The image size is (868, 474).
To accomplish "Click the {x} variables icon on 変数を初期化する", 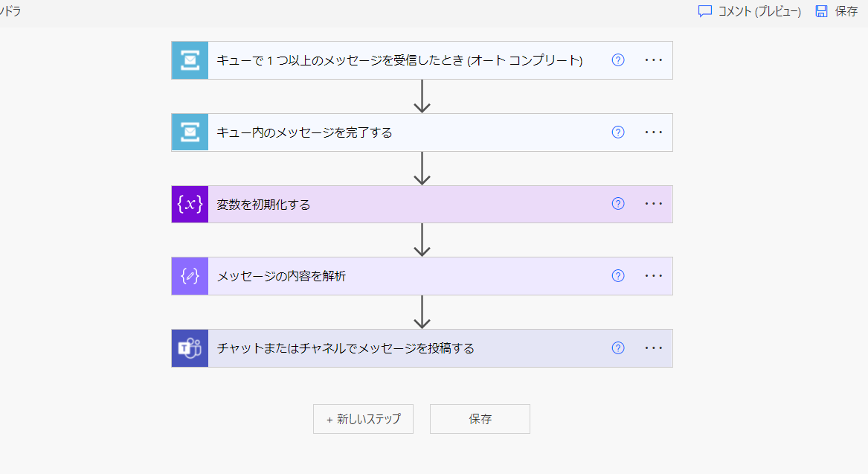I will click(190, 204).
